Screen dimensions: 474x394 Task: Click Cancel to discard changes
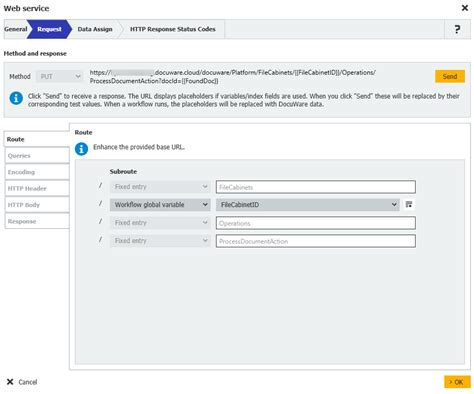pos(22,382)
